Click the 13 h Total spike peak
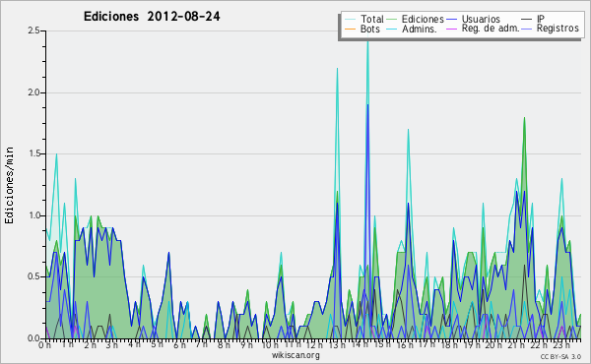The image size is (591, 364). (x=337, y=68)
